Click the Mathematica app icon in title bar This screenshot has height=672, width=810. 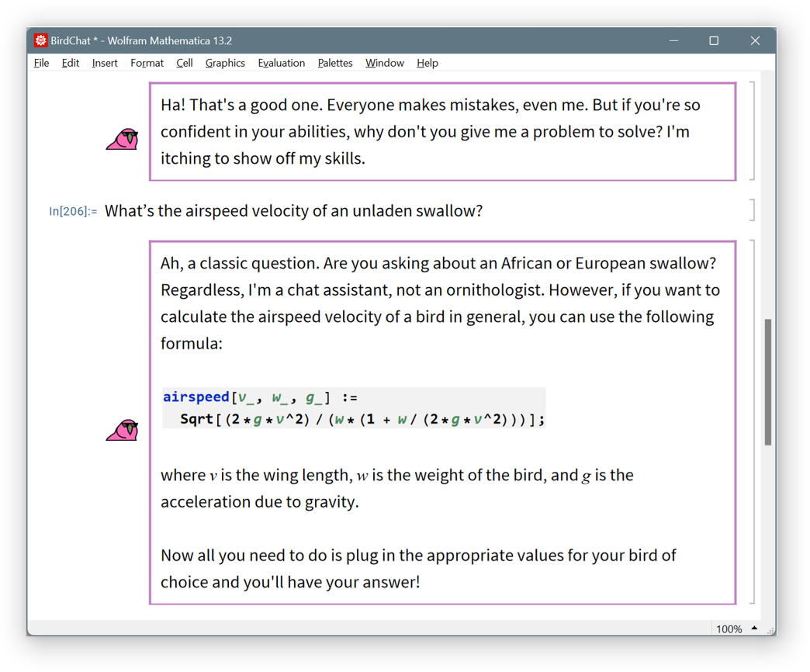41,40
